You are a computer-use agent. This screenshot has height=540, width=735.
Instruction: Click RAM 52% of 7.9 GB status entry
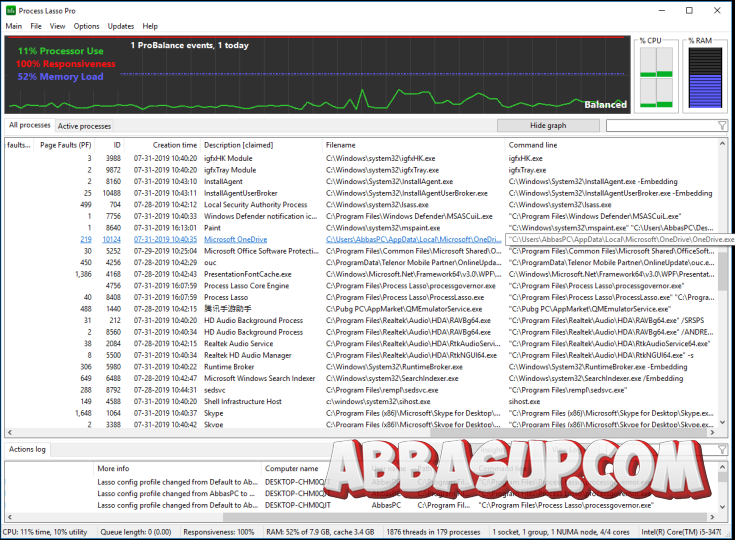pos(320,532)
